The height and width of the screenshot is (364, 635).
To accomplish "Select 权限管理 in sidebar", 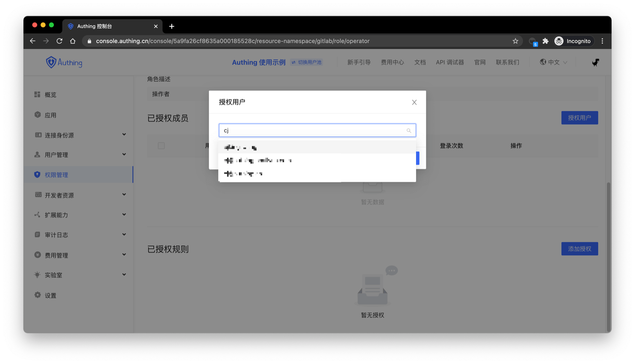I will [56, 175].
